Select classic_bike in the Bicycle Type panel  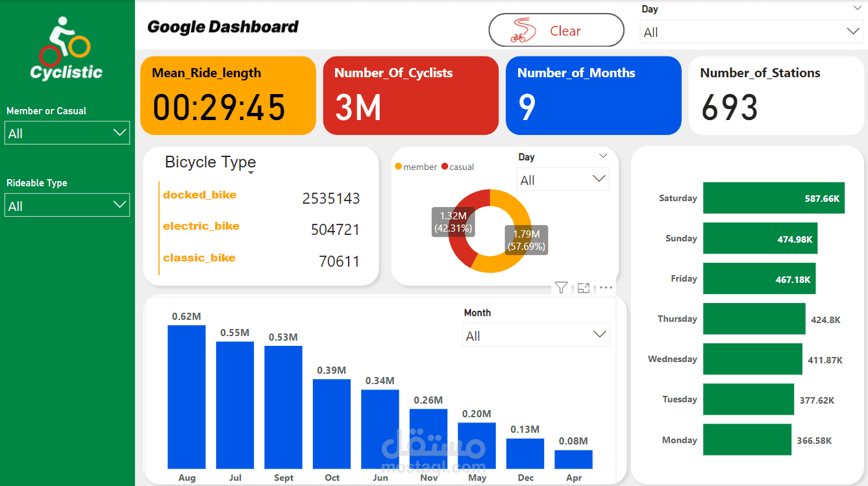[x=199, y=258]
